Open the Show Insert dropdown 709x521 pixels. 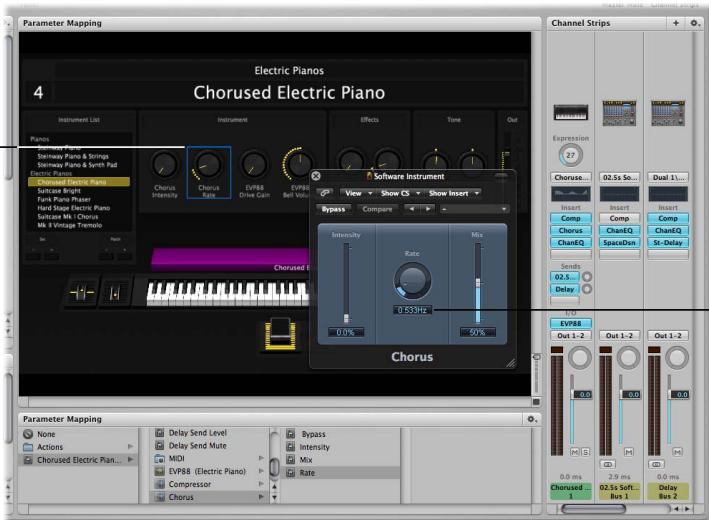pyautogui.click(x=454, y=193)
